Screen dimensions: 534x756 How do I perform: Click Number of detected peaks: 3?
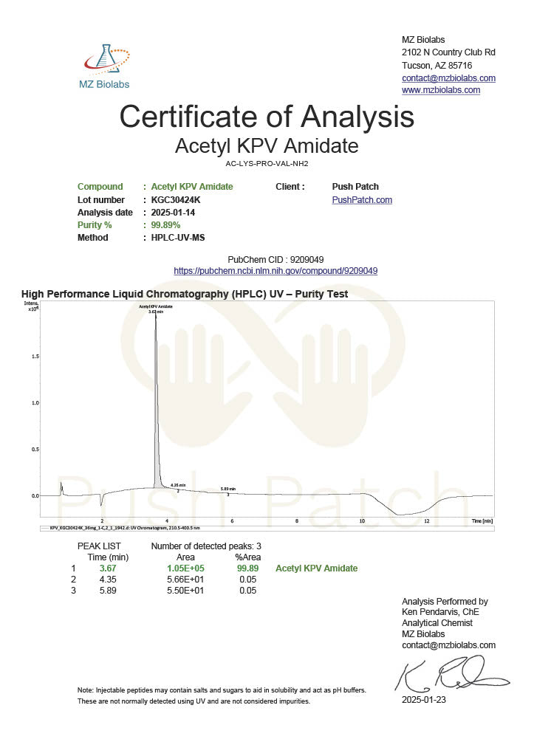pos(206,546)
